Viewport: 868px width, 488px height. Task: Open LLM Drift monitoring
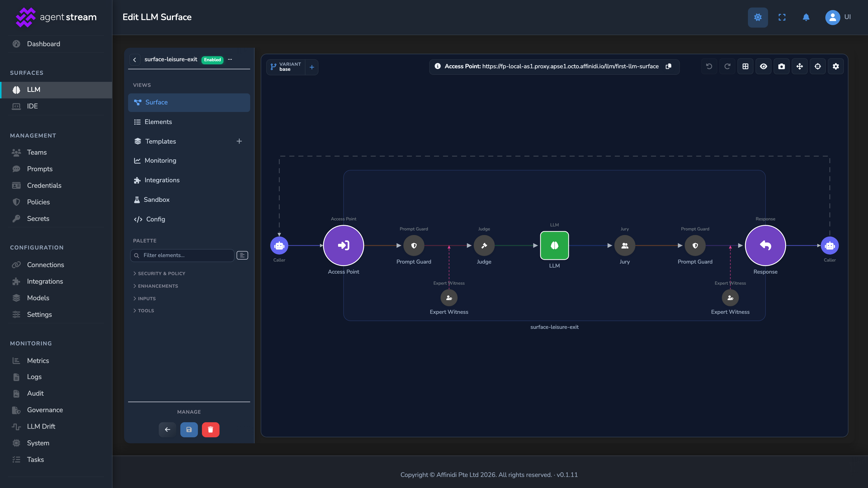pos(56,426)
